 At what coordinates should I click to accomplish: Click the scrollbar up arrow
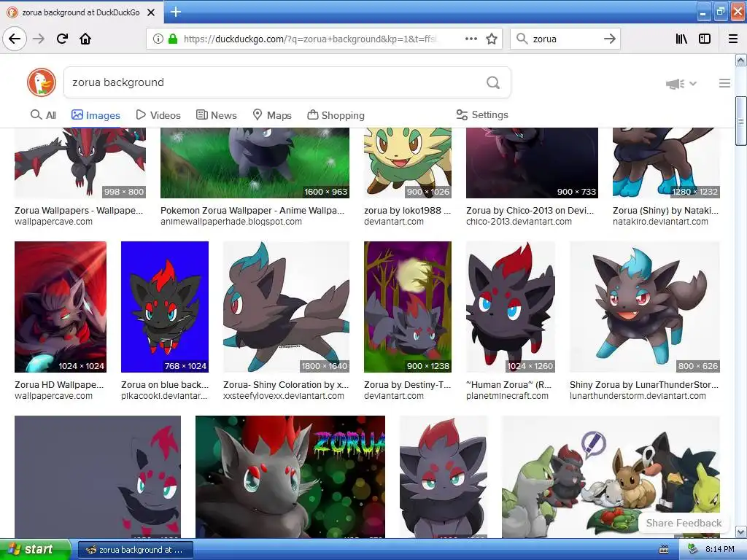741,61
